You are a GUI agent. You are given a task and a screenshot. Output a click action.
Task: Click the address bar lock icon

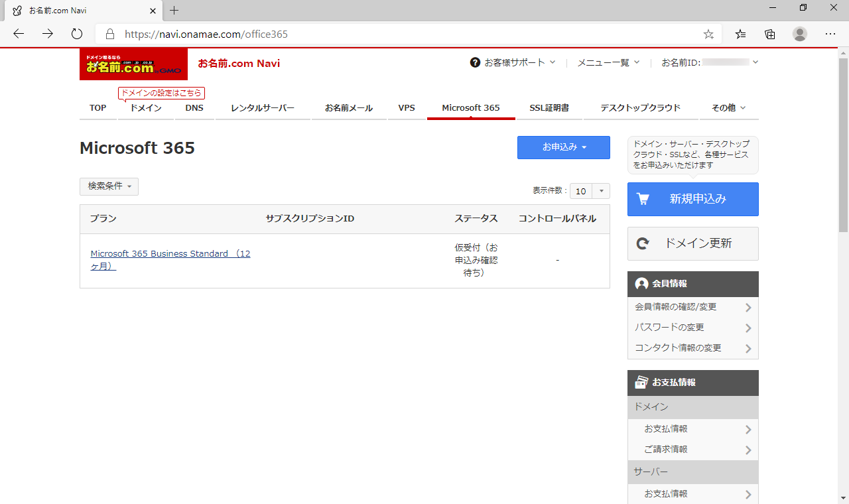point(110,34)
